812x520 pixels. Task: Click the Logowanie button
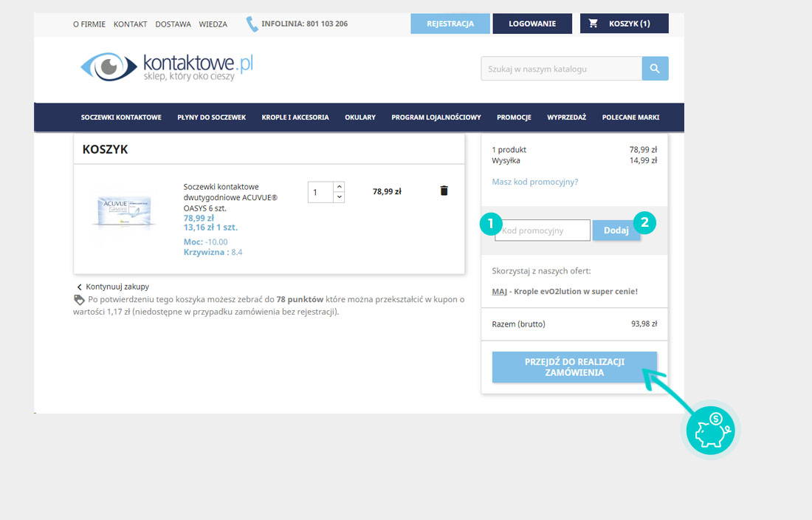[532, 24]
